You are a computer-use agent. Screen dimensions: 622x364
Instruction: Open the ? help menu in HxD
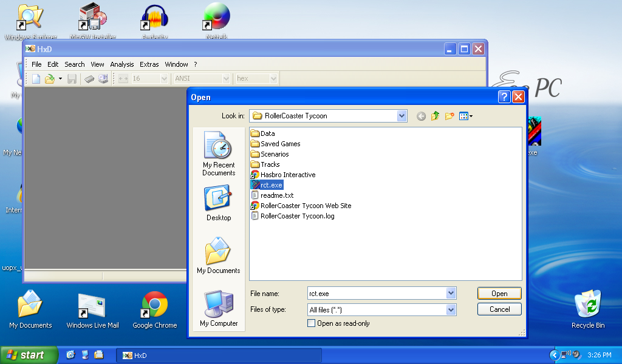tap(195, 64)
